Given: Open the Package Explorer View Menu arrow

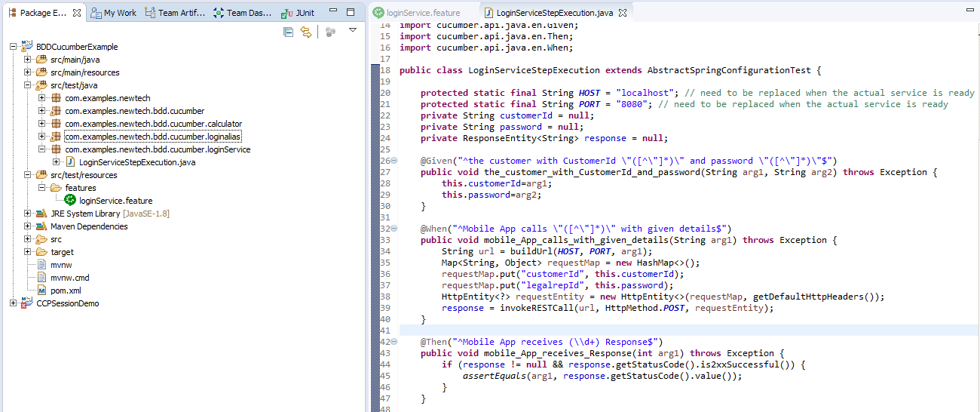Looking at the screenshot, I should (352, 31).
